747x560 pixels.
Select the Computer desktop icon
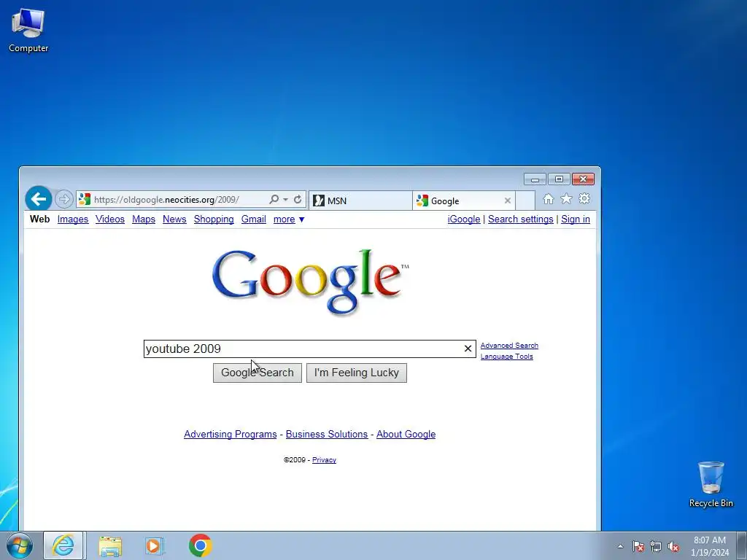[28, 31]
